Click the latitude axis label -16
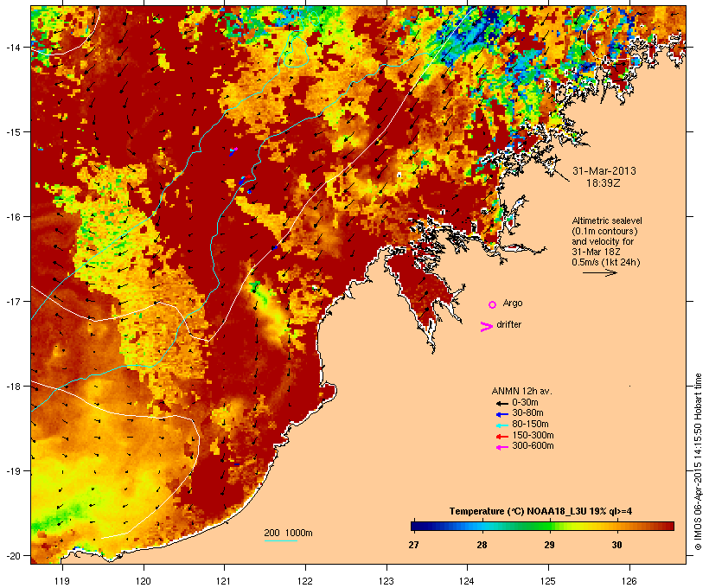709x588 pixels. point(13,217)
